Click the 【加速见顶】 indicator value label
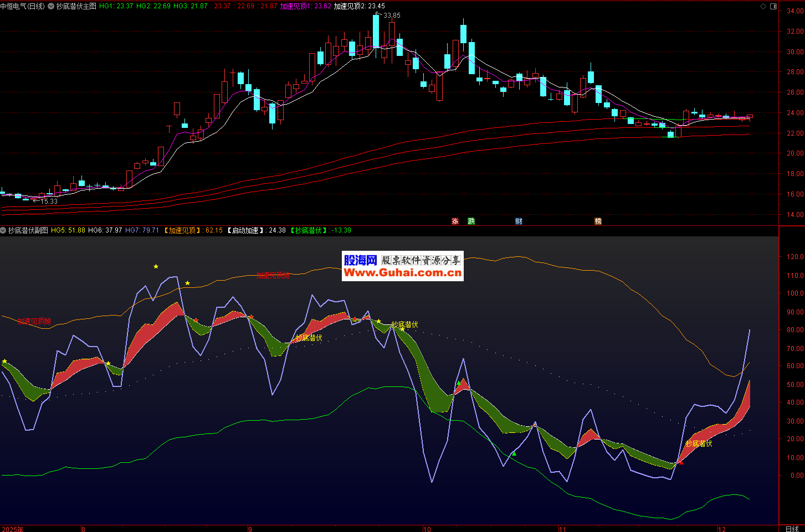The height and width of the screenshot is (532, 805). pos(193,230)
